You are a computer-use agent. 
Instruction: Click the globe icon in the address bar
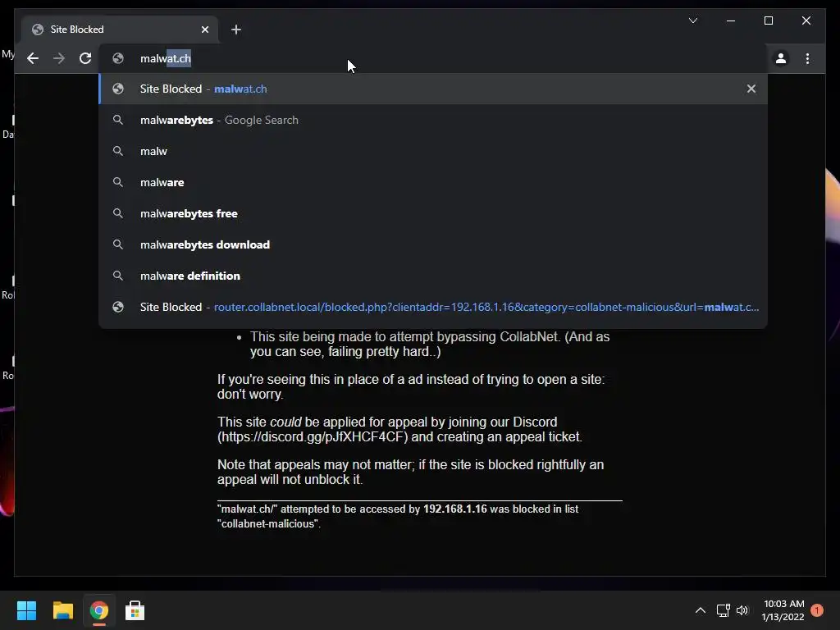tap(118, 58)
